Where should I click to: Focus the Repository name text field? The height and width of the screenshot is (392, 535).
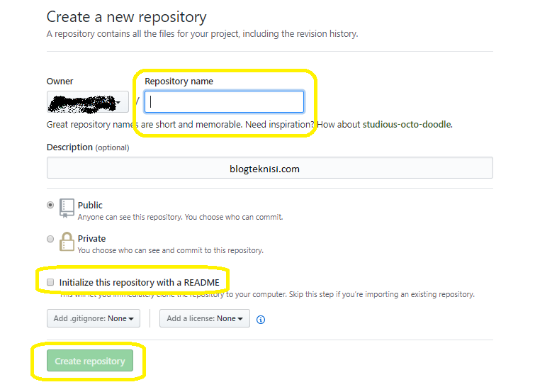(224, 102)
